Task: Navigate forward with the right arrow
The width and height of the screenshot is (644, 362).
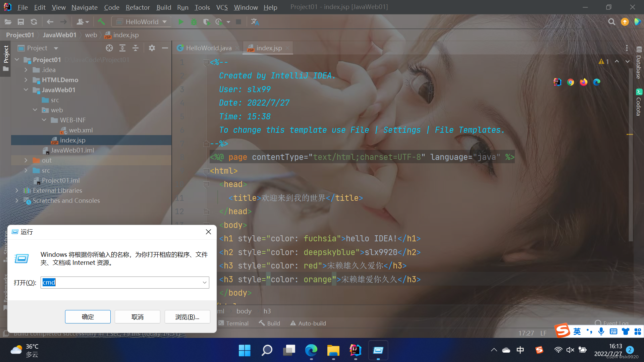Action: [x=63, y=22]
